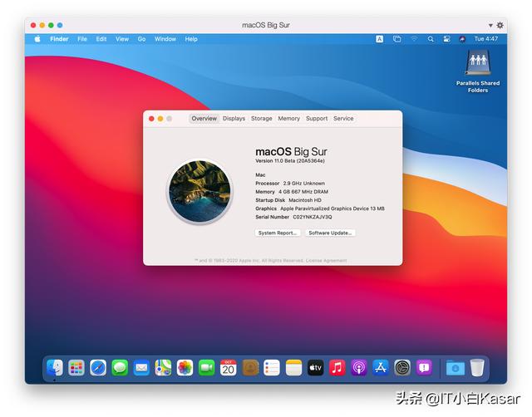This screenshot has height=417, width=532.
Task: Open Control Center in menu bar
Action: click(x=447, y=39)
